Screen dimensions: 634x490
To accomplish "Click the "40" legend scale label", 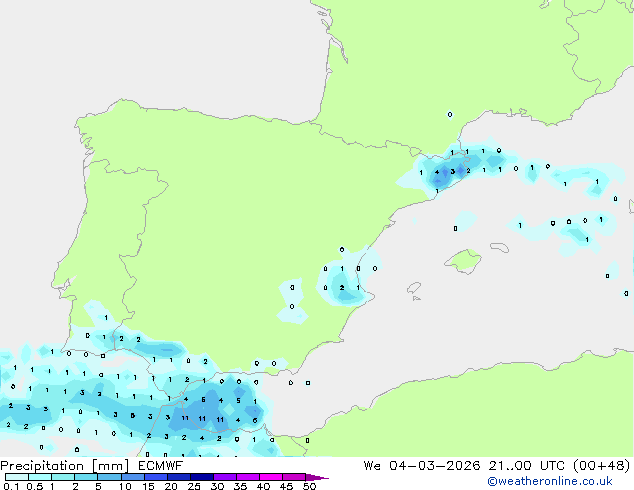I will click(263, 486).
